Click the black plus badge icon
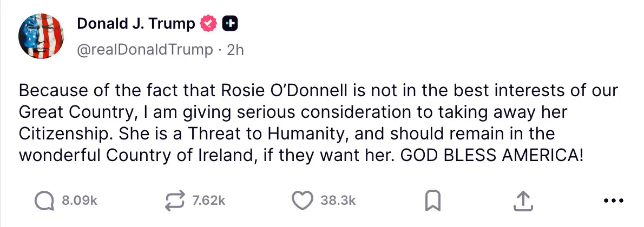 coord(230,24)
